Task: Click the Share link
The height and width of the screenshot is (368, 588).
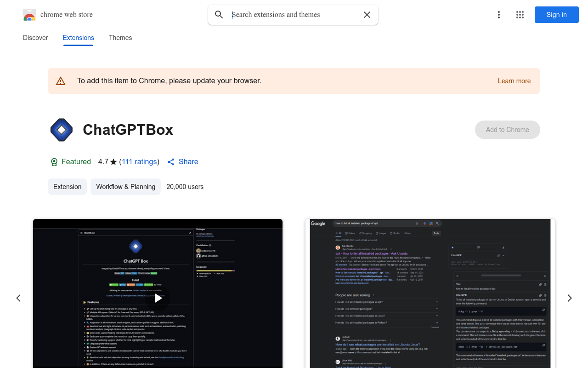Action: [183, 162]
